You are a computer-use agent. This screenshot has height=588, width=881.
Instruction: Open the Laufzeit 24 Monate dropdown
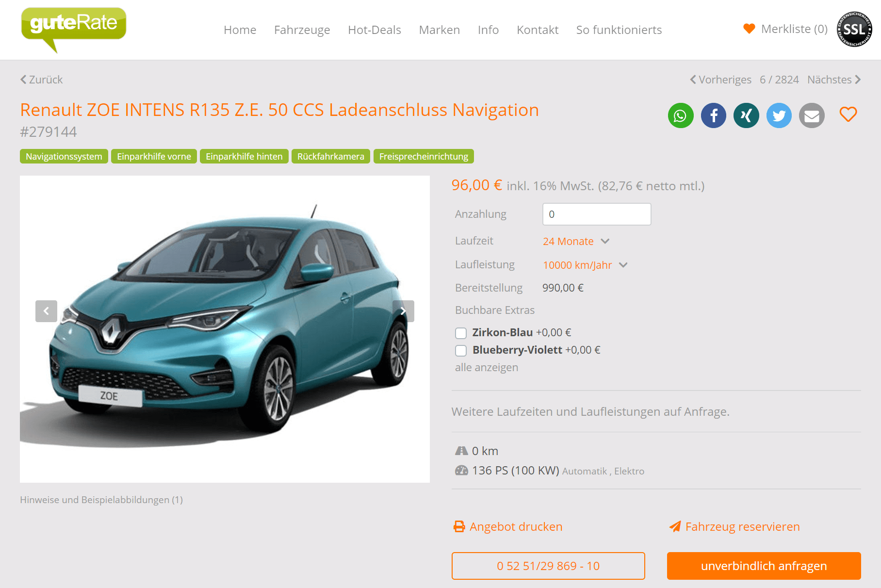point(576,241)
